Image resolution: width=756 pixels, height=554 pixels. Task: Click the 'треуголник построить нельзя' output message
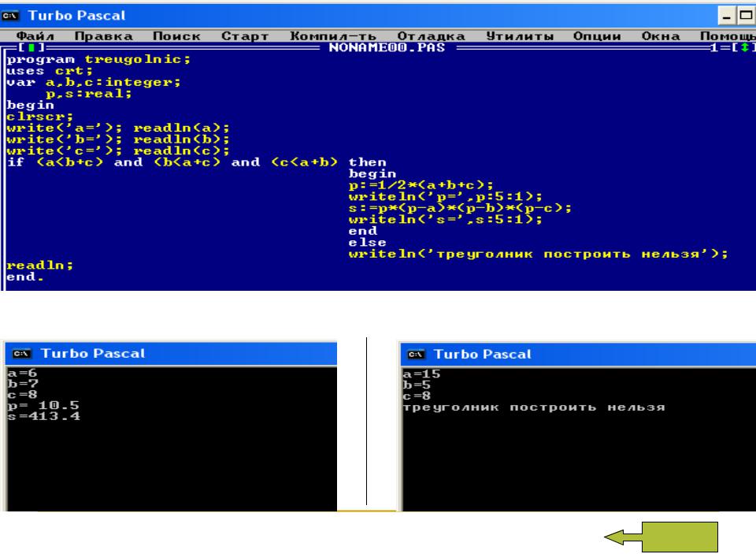pos(534,407)
